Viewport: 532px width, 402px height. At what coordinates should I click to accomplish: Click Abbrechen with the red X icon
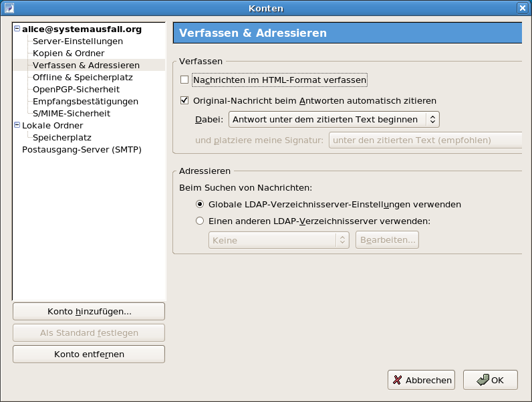[x=422, y=380]
